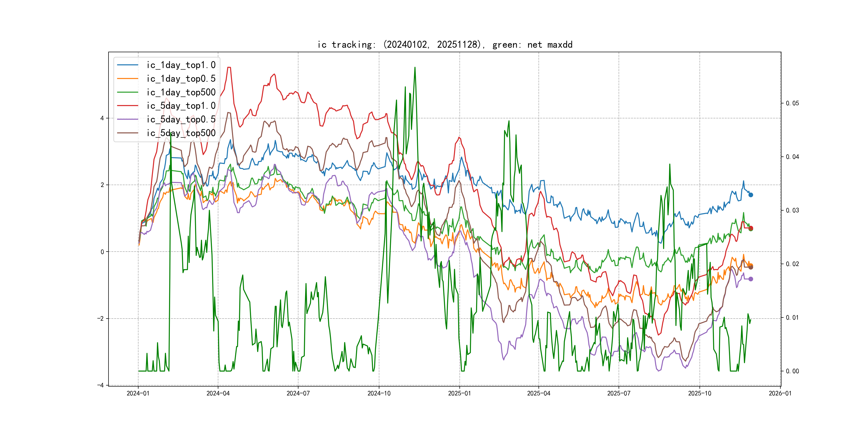This screenshot has height=434, width=868.
Task: Click the blue line swatch in legend
Action: coord(128,65)
